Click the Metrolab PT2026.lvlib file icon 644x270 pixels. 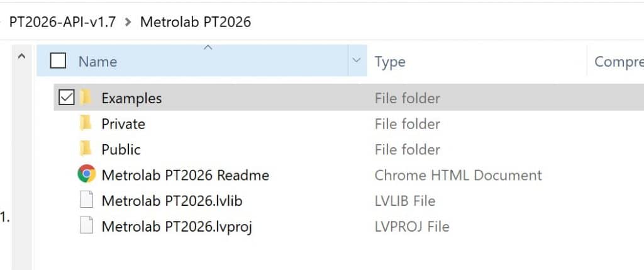86,201
